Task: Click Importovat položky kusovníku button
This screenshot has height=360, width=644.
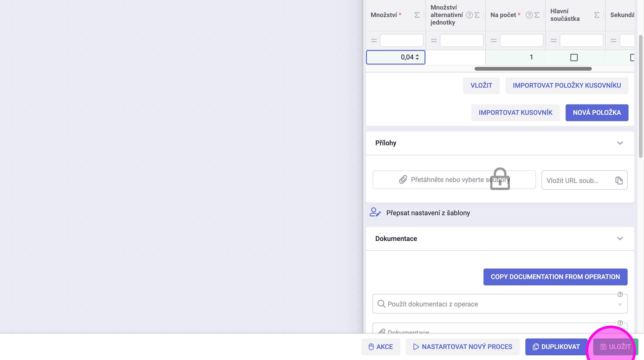Action: point(567,85)
